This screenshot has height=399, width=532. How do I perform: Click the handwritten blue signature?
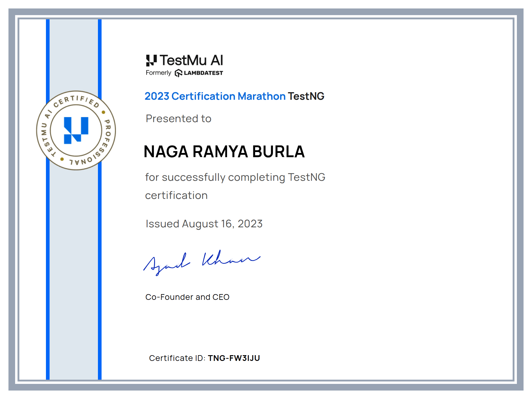(202, 263)
